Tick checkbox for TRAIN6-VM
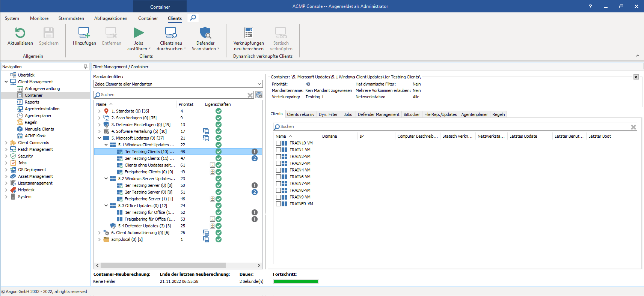The height and width of the screenshot is (296, 644). pyautogui.click(x=278, y=177)
